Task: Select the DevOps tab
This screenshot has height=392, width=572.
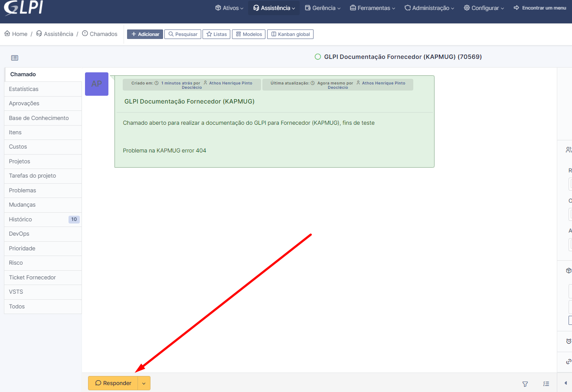Action: (43, 234)
